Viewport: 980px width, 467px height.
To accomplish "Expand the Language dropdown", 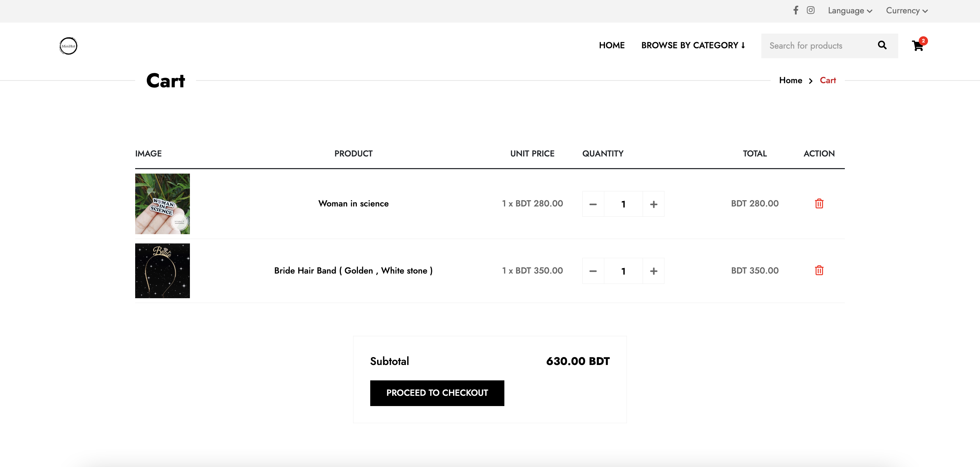I will tap(850, 11).
